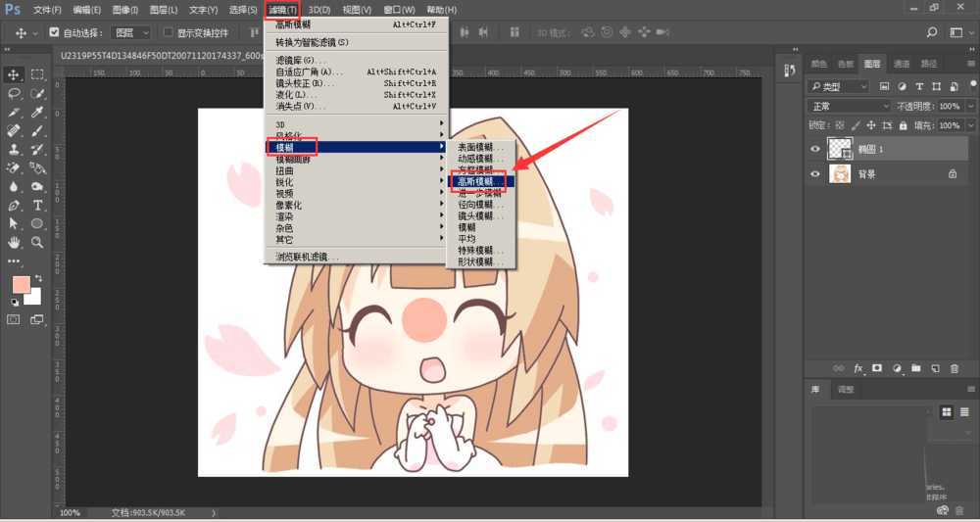Select the Move tool in toolbar
Screen dimensions: 980x522
(15, 74)
